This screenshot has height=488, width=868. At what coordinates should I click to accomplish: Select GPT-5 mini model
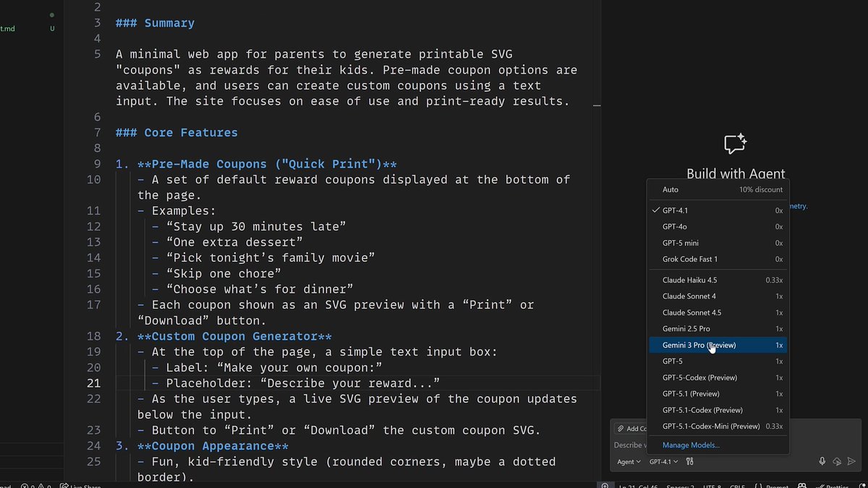pyautogui.click(x=718, y=243)
